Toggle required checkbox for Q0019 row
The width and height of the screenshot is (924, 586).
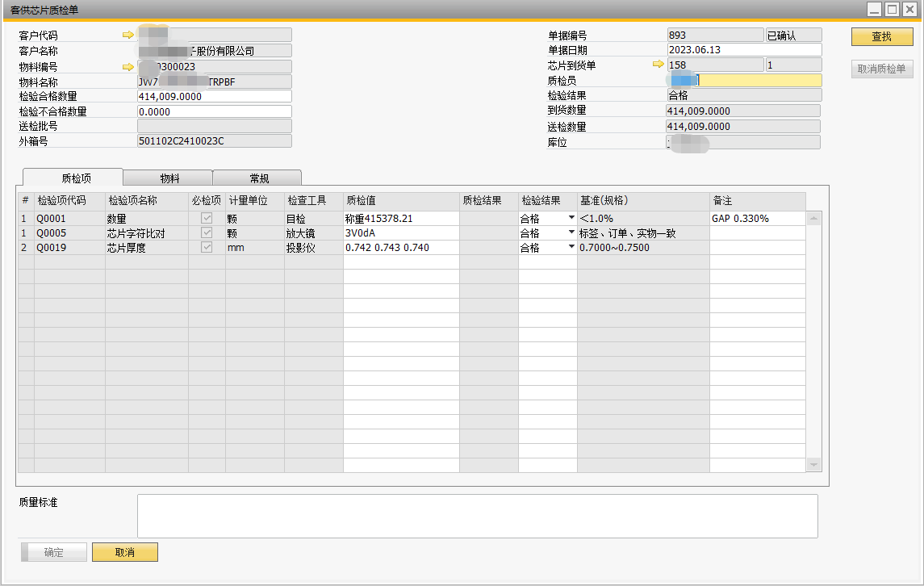207,248
